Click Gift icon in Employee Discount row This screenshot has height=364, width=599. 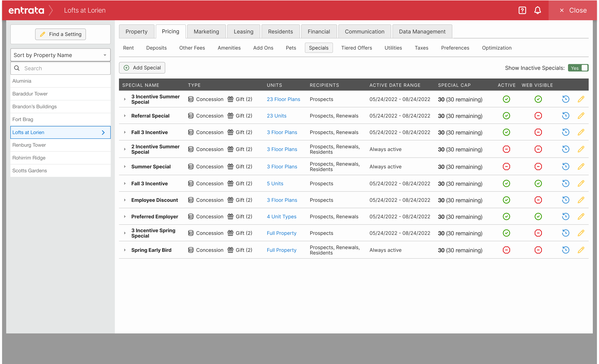pyautogui.click(x=230, y=200)
